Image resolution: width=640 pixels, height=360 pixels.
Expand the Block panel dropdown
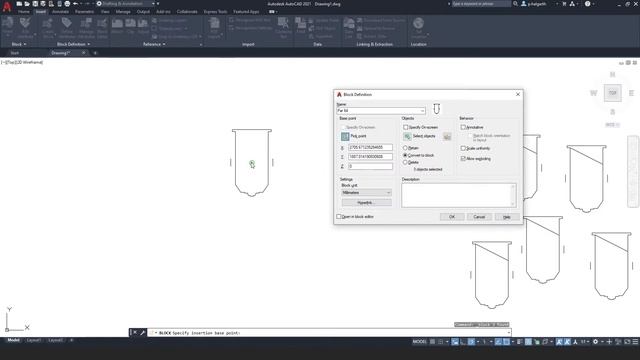19,44
